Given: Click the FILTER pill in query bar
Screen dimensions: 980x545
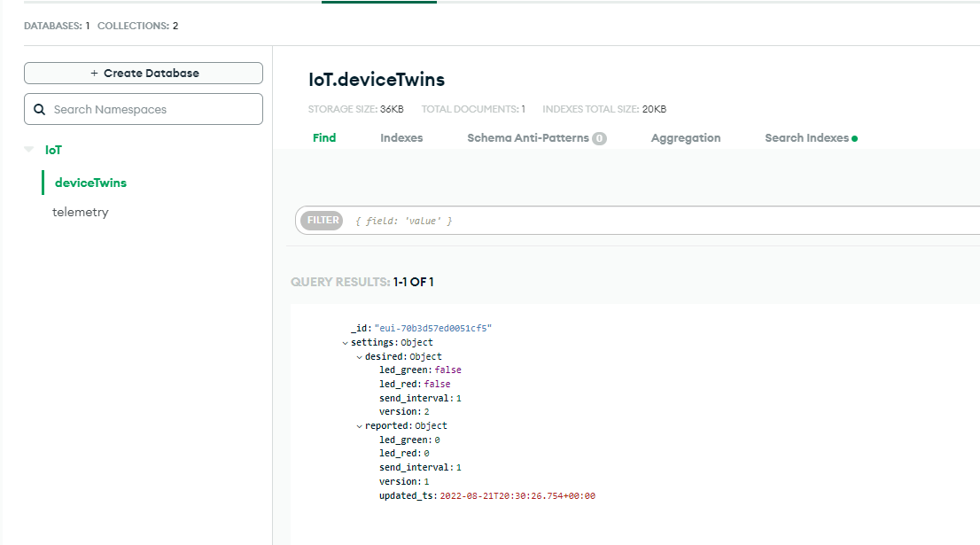Looking at the screenshot, I should (322, 220).
